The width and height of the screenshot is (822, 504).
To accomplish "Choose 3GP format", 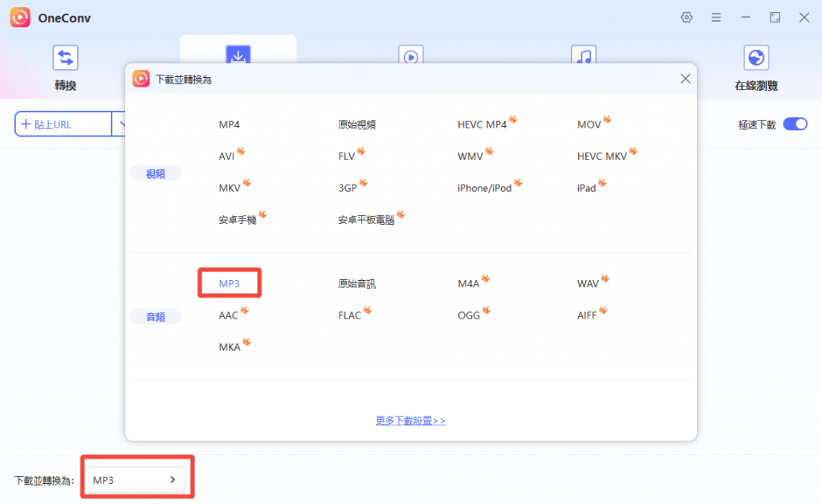I will [348, 188].
